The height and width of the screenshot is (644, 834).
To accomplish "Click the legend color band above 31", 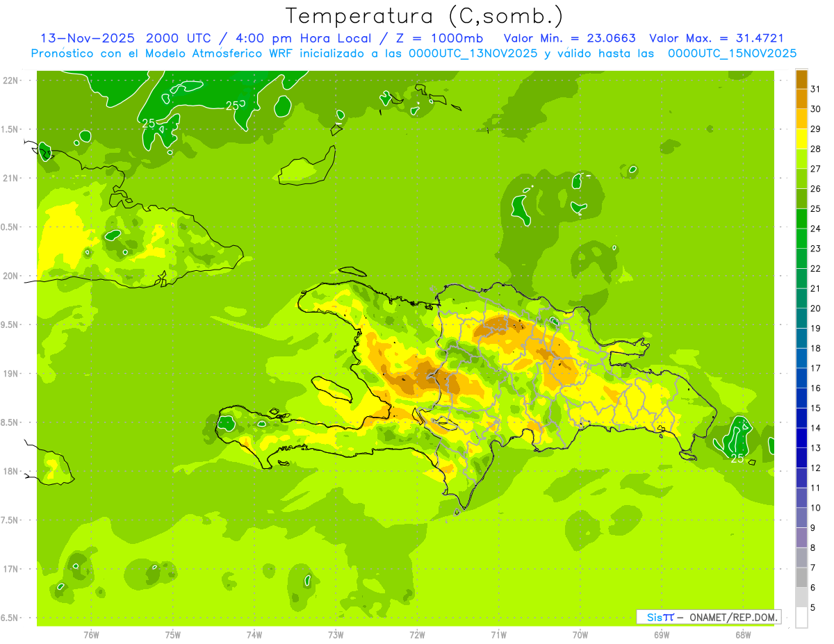I will pos(801,79).
